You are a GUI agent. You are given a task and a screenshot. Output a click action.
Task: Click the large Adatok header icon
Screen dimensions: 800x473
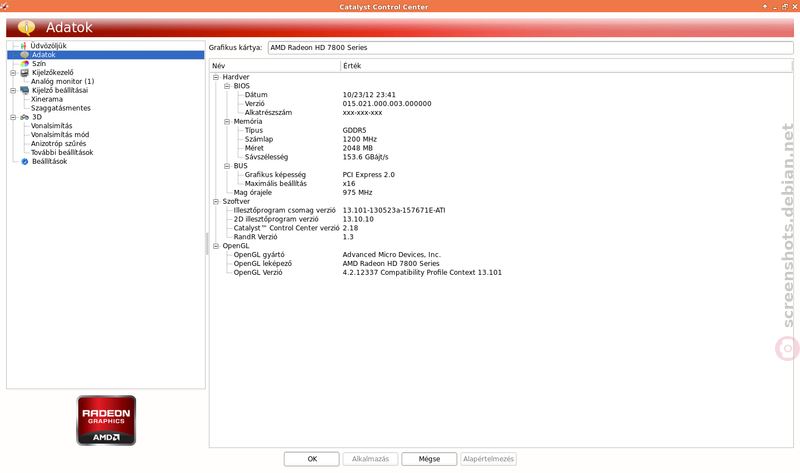[x=26, y=27]
